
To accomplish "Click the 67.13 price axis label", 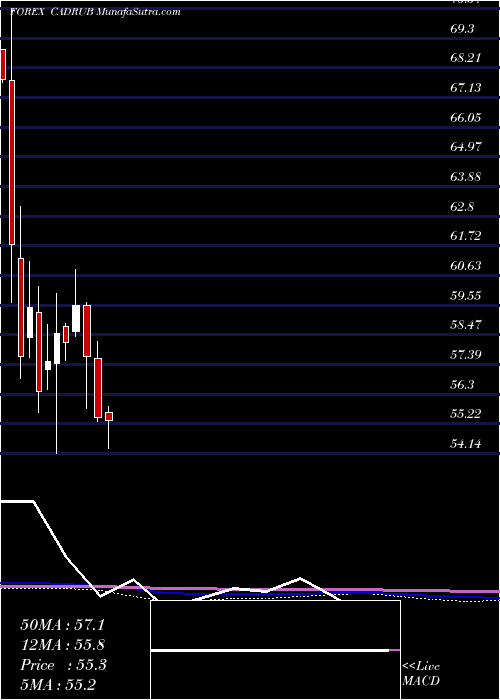I will (466, 88).
